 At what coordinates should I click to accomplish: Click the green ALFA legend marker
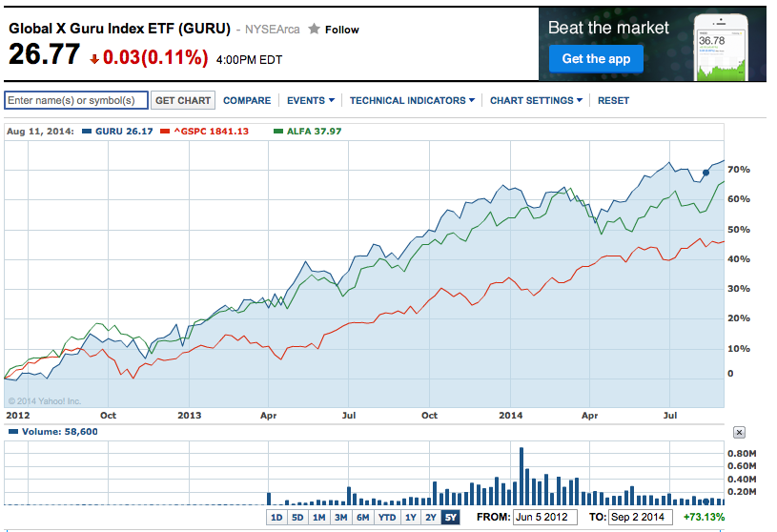pos(277,131)
